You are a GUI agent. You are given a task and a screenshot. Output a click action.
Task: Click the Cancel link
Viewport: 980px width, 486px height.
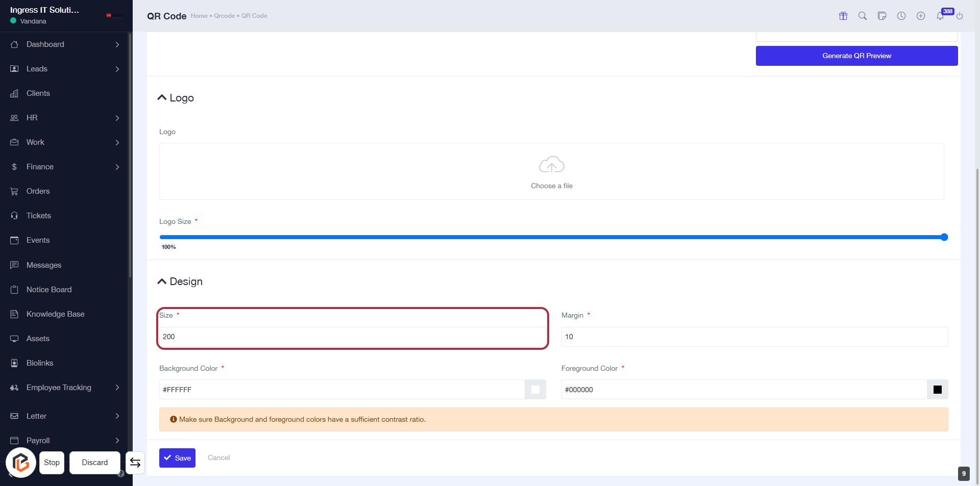pyautogui.click(x=218, y=458)
